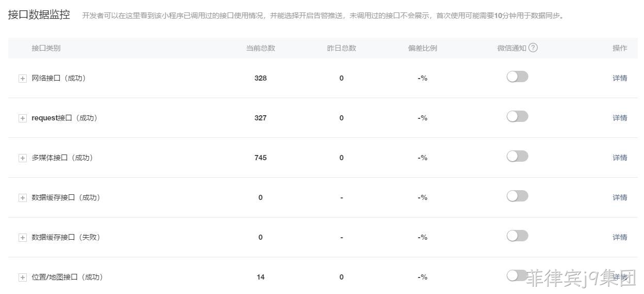Select the request接口（成功）label
This screenshot has width=644, height=294.
point(65,118)
